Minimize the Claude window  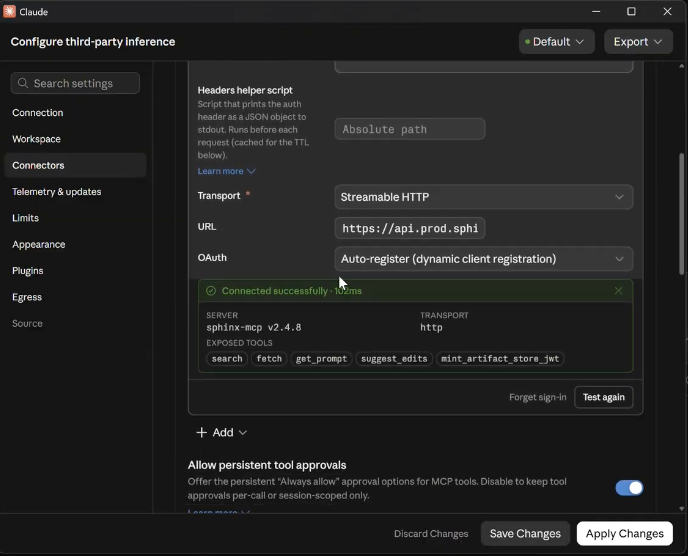[x=596, y=11]
